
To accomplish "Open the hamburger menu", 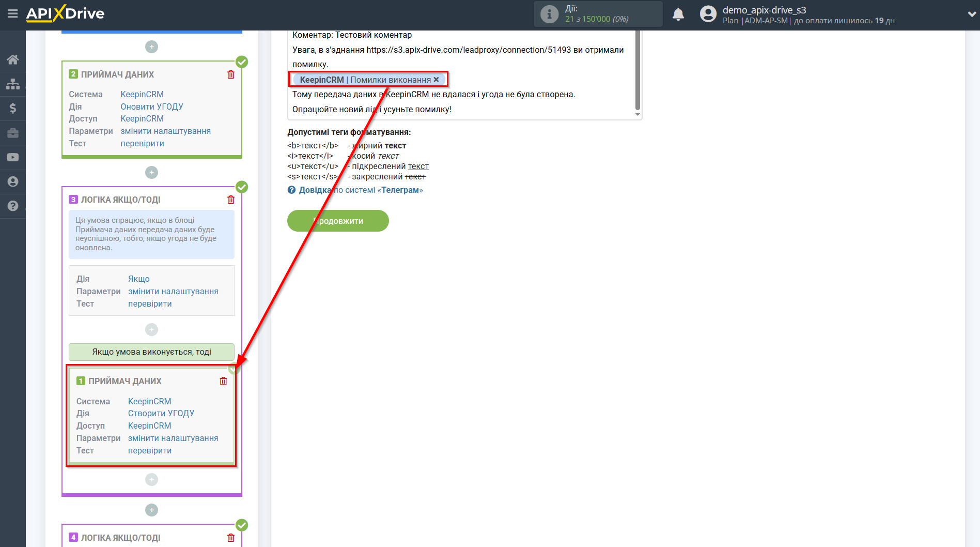I will (13, 14).
